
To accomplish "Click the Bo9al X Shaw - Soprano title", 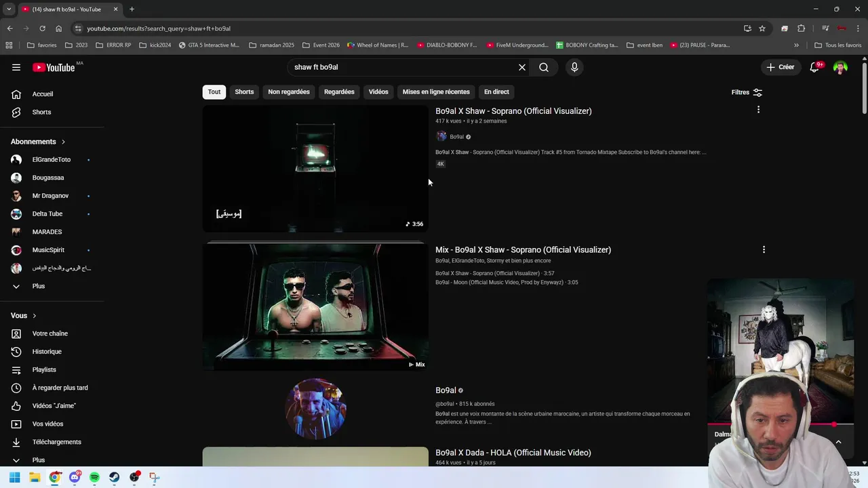I will point(513,111).
